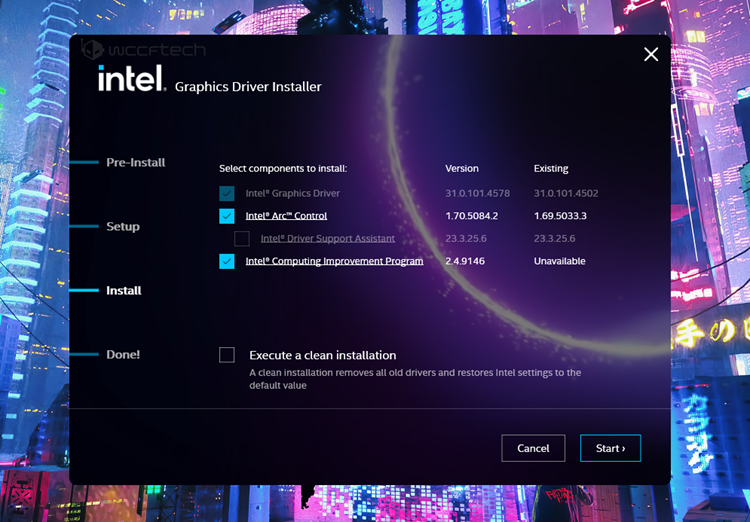This screenshot has width=750, height=522.
Task: Select the Setup step
Action: (x=123, y=226)
